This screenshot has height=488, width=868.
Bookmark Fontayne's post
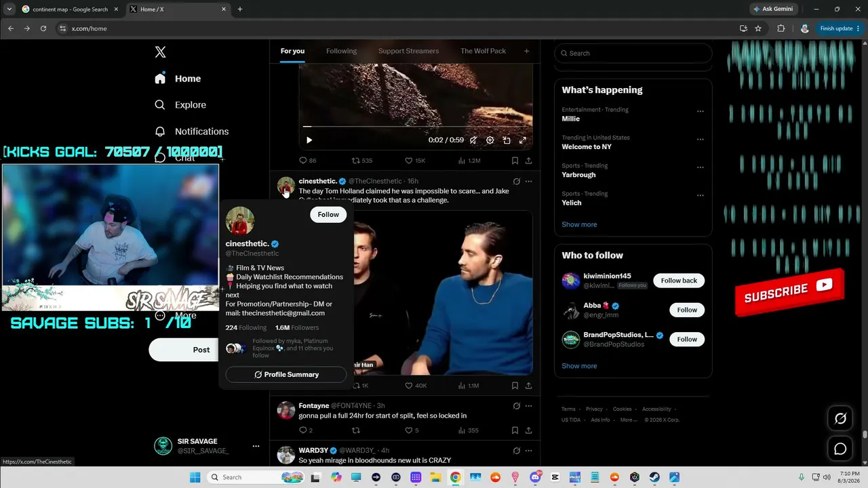coord(515,430)
